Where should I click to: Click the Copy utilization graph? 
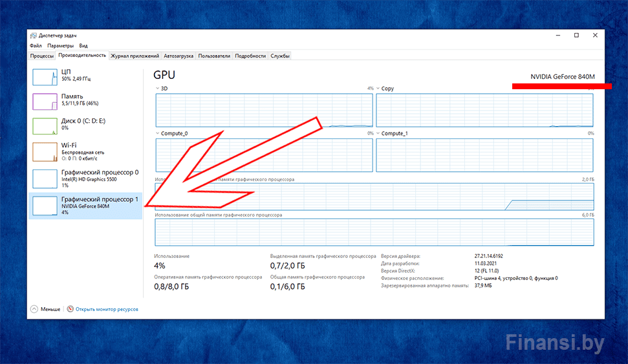[x=484, y=110]
